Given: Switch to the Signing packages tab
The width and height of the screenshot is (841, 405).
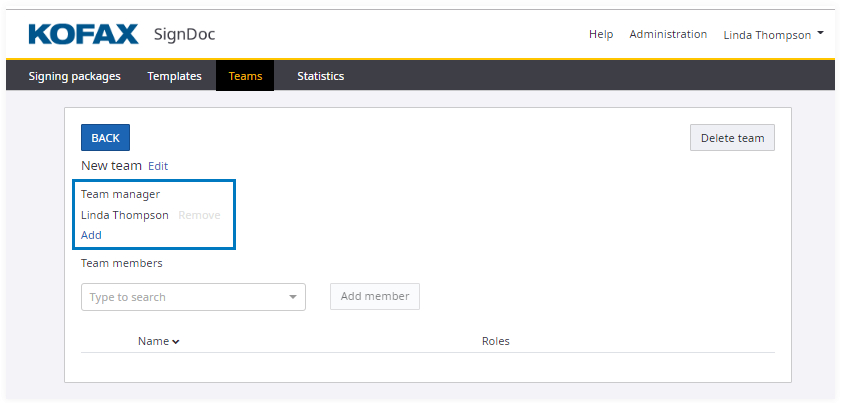Looking at the screenshot, I should tap(74, 76).
